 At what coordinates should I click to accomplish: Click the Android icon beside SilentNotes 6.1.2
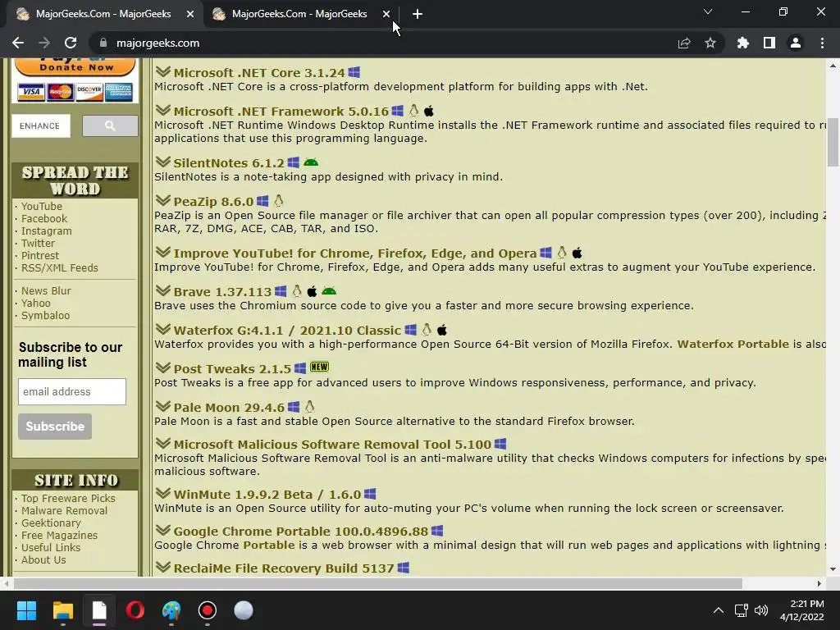click(x=311, y=162)
